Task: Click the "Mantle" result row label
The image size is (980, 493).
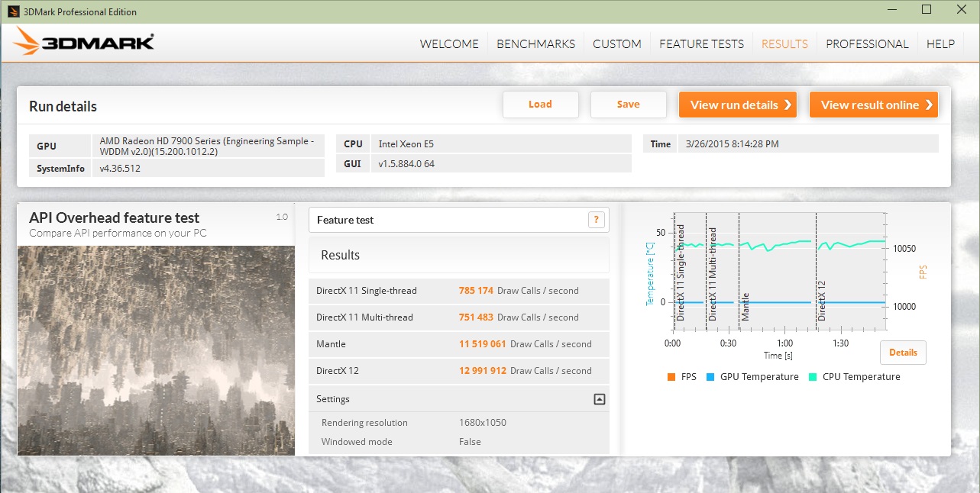Action: click(x=332, y=344)
